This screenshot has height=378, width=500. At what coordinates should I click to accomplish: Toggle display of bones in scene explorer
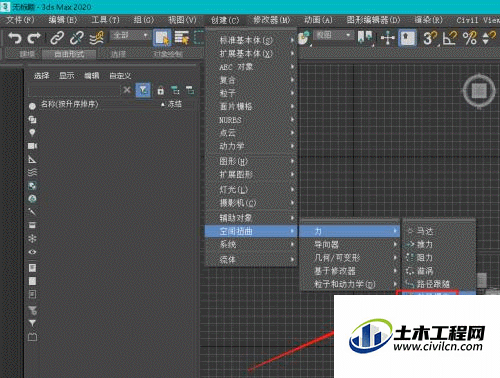[32, 212]
